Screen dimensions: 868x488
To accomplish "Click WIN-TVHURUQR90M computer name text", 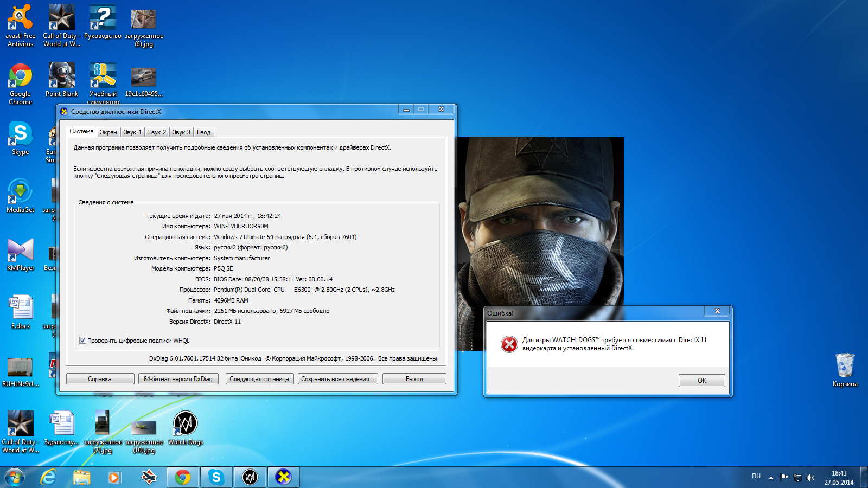I will tap(241, 226).
